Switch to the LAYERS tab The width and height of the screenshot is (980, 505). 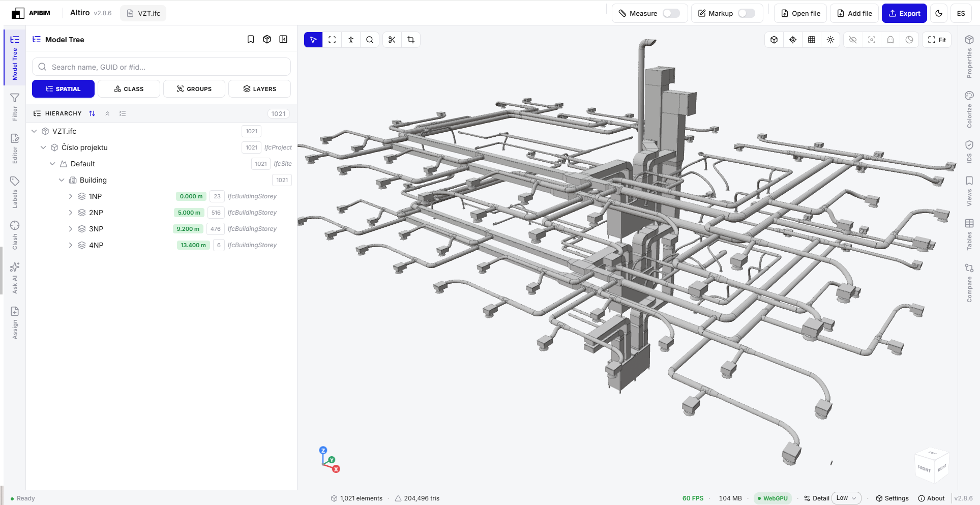tap(259, 88)
